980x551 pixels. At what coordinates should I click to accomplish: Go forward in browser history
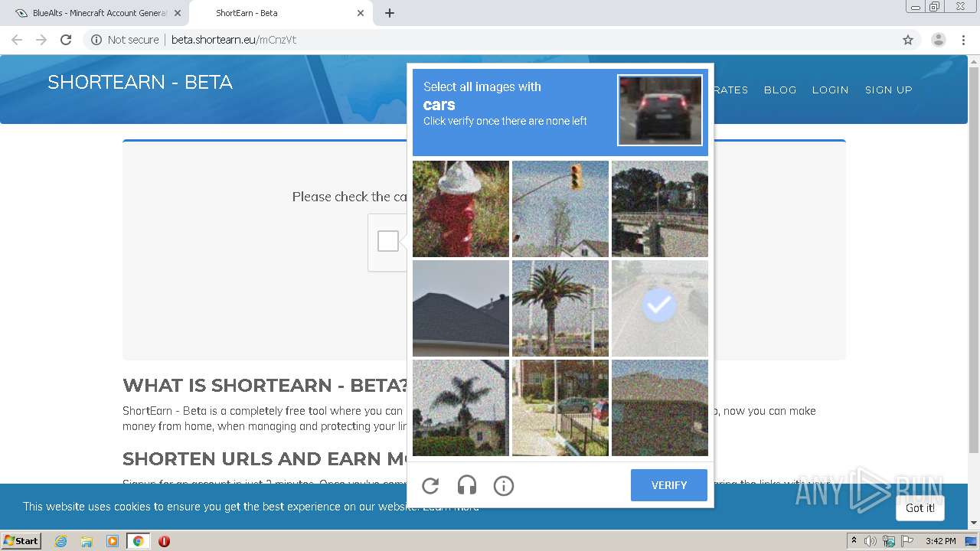(41, 40)
